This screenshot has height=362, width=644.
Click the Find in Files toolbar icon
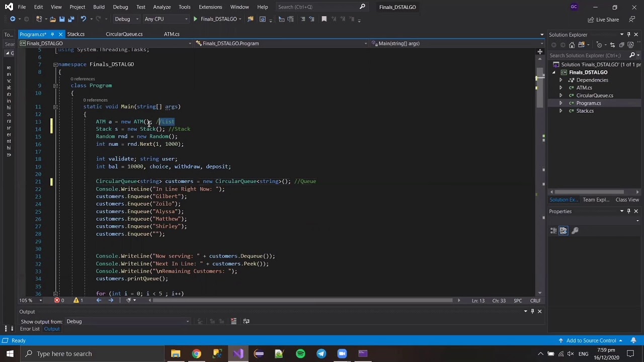pos(252,19)
